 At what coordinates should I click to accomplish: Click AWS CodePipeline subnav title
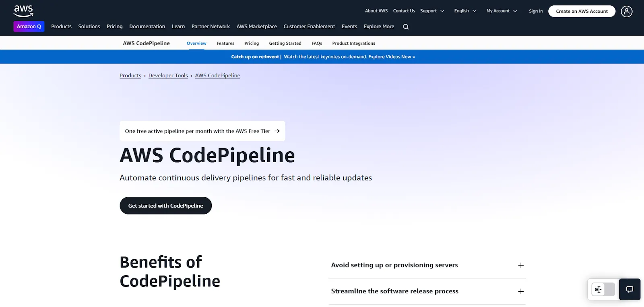146,43
